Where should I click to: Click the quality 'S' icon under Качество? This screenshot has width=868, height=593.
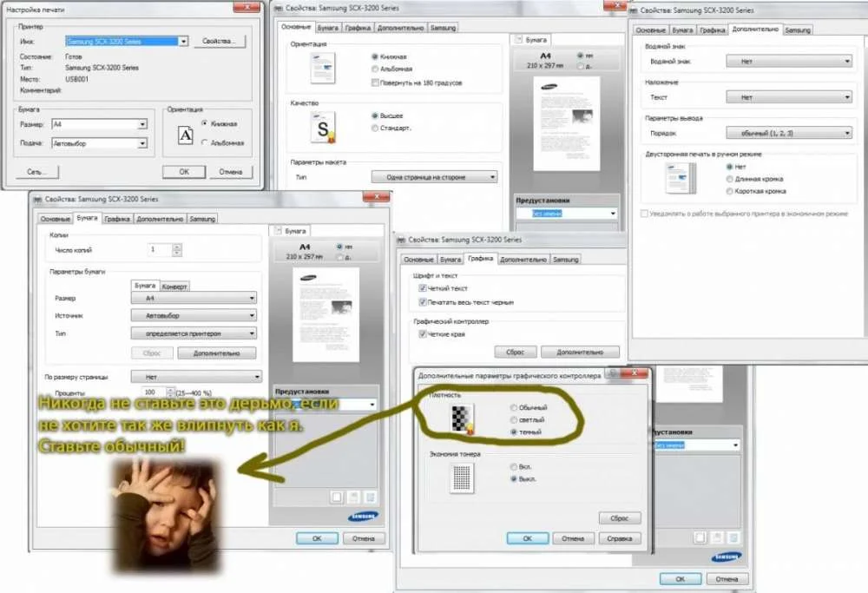[323, 128]
